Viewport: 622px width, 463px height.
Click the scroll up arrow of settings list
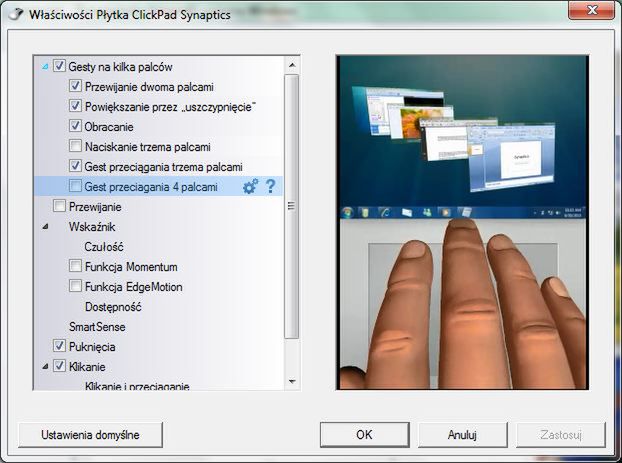point(292,65)
